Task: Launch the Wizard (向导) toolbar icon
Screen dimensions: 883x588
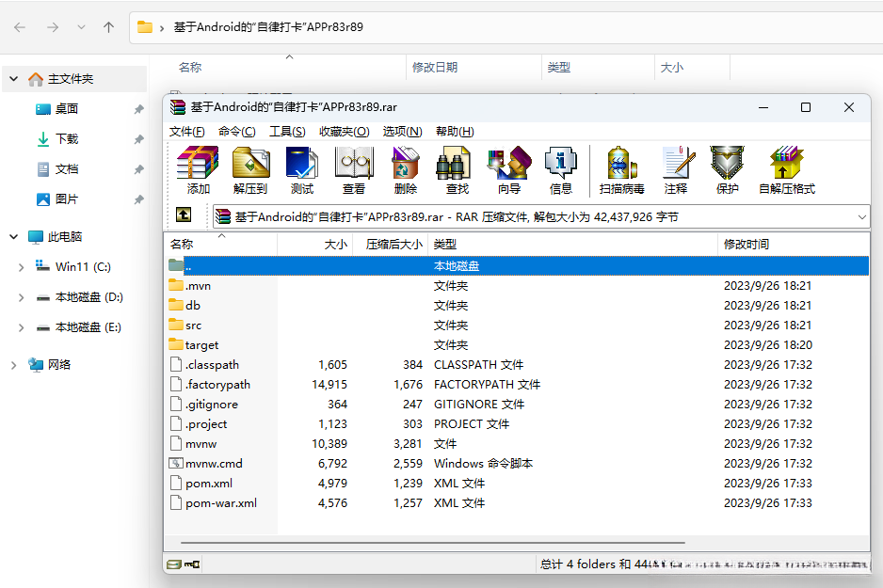Action: pos(509,169)
